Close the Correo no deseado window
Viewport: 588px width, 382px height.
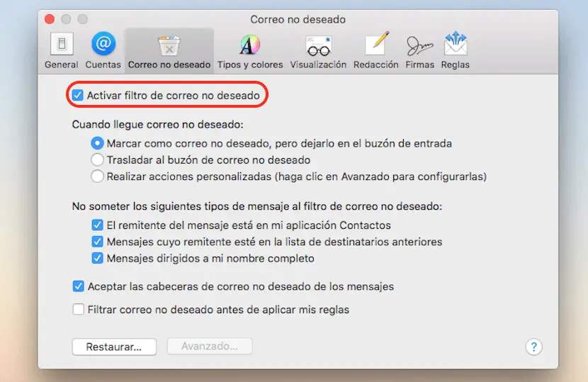coord(50,18)
